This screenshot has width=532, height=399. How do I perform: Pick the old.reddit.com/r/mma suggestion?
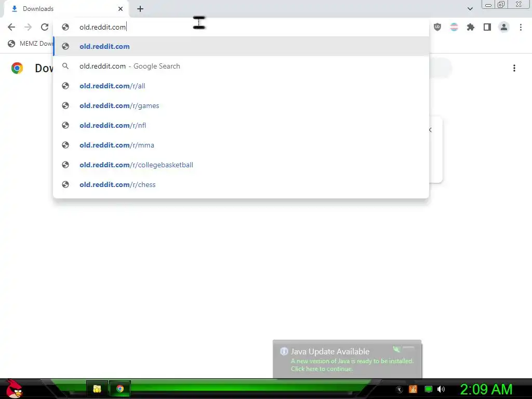coord(241,145)
